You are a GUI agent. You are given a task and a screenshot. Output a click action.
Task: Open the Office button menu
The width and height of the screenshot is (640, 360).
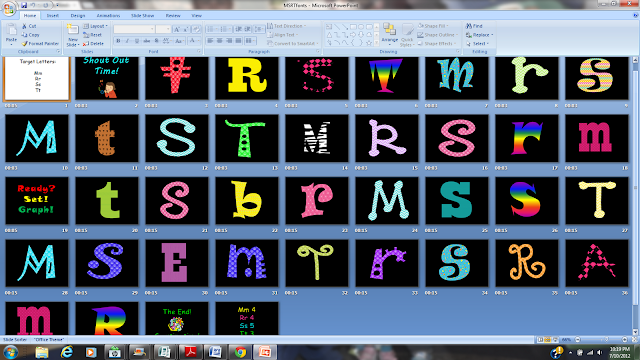pos(8,8)
